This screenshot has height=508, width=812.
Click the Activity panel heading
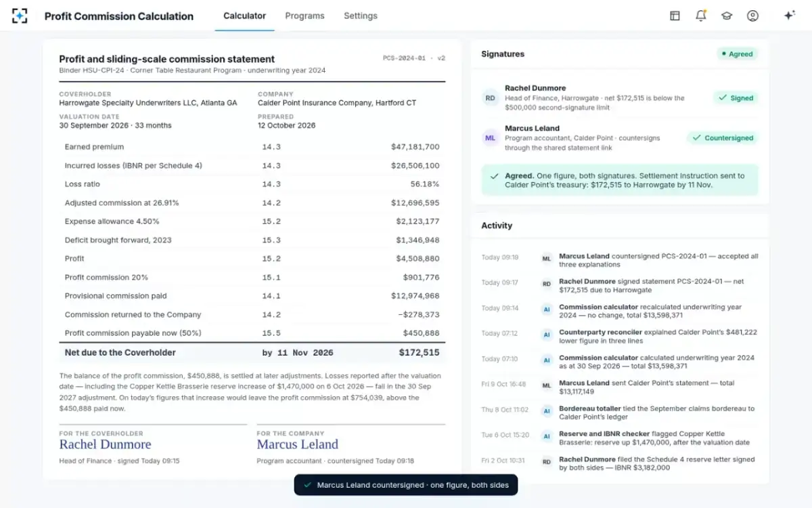click(x=497, y=226)
